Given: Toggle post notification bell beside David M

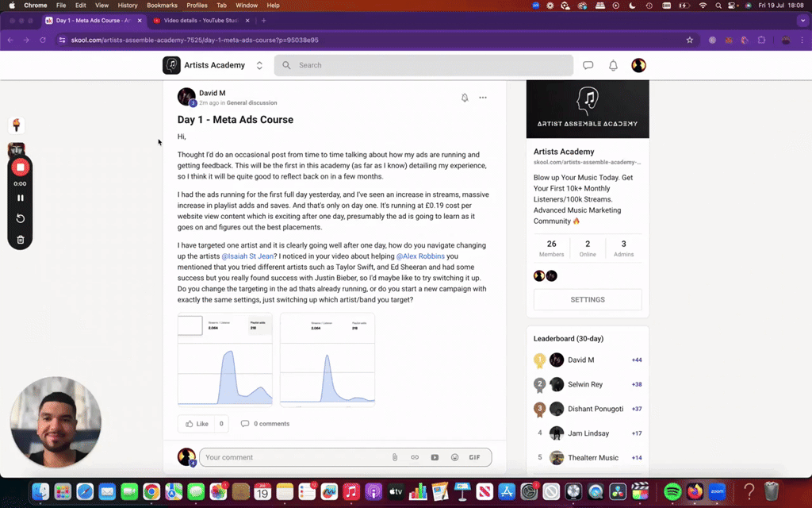Looking at the screenshot, I should [465, 98].
